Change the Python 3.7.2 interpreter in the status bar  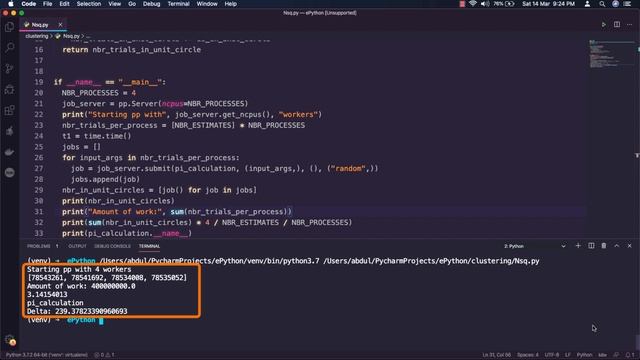click(47, 355)
